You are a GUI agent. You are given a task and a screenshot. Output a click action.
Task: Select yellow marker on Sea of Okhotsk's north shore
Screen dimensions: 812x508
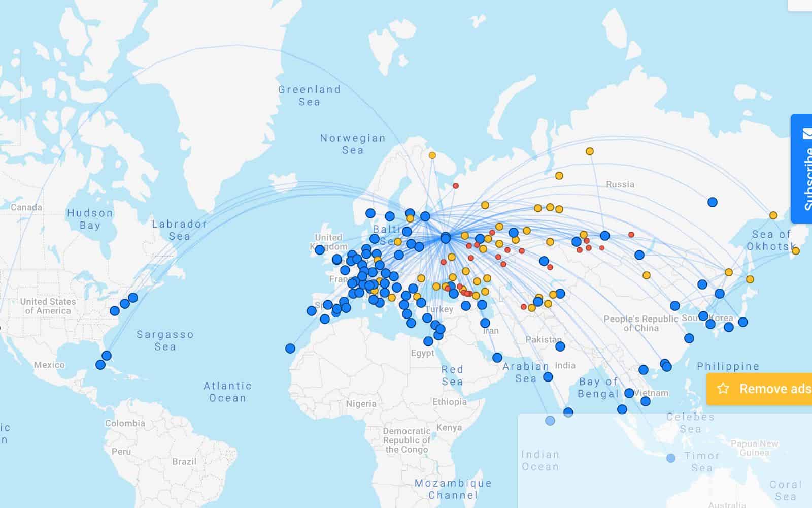pyautogui.click(x=773, y=215)
